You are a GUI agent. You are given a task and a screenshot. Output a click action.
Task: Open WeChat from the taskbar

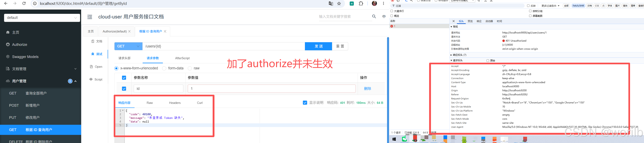click(x=404, y=139)
